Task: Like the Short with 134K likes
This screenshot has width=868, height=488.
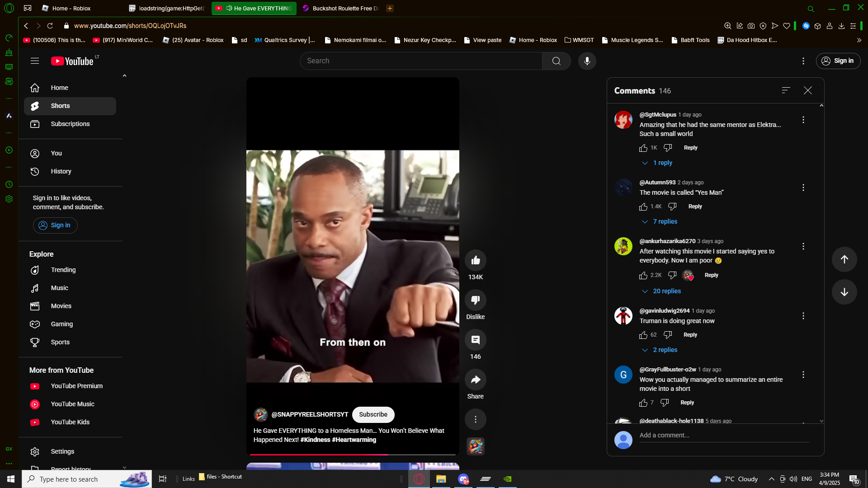Action: (475, 260)
